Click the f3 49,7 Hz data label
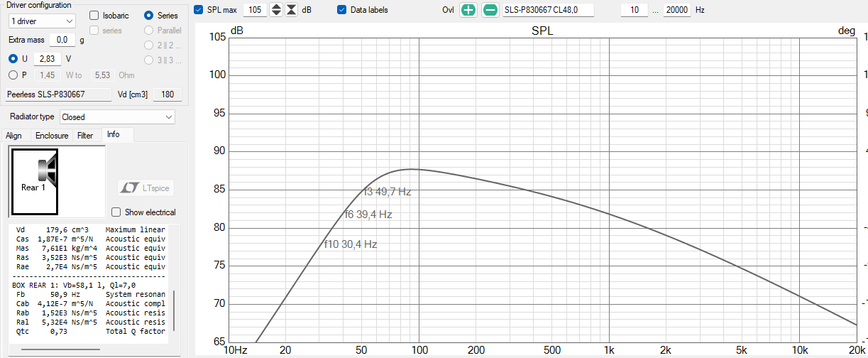This screenshot has height=358, width=868. click(388, 192)
